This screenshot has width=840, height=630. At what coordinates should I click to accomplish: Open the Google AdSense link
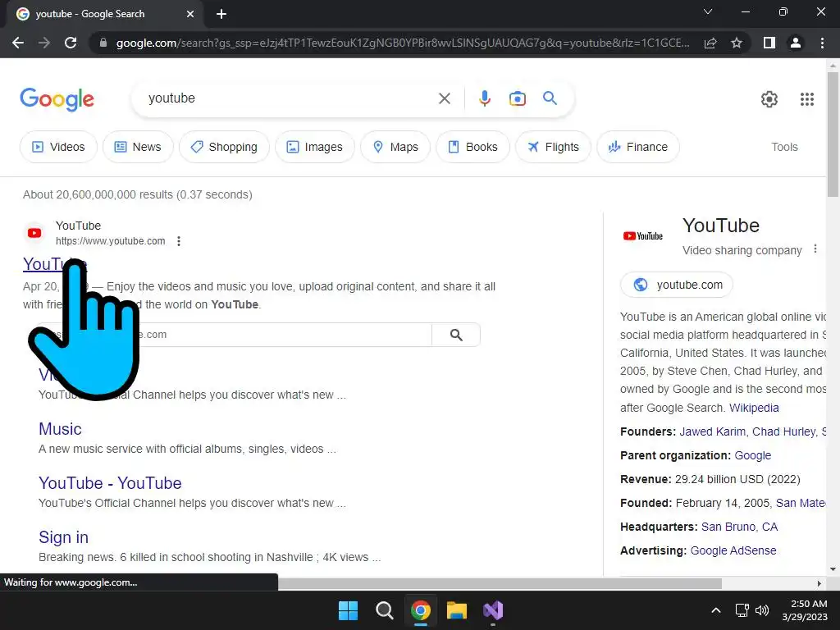click(733, 550)
